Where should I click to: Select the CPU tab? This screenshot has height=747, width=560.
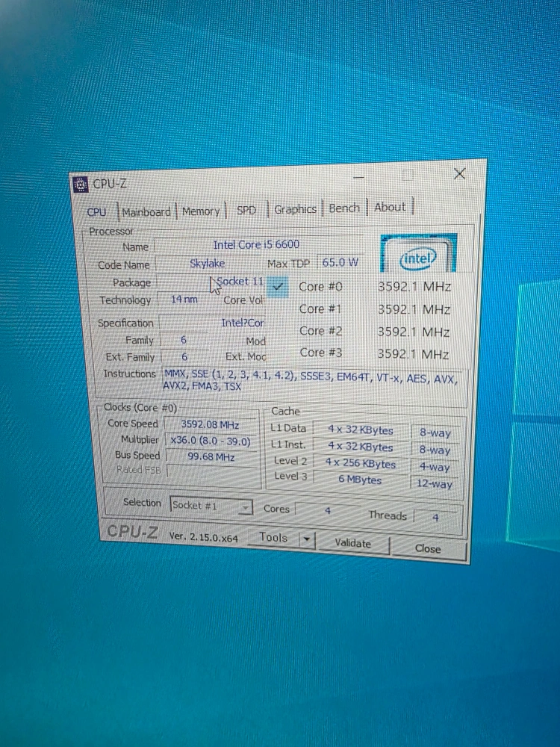point(96,212)
